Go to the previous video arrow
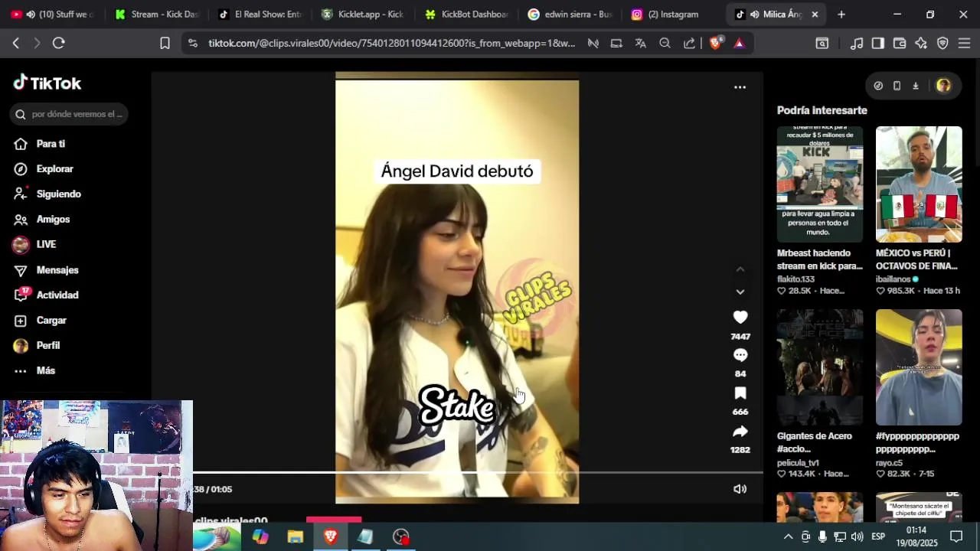The width and height of the screenshot is (980, 551). coord(740,269)
